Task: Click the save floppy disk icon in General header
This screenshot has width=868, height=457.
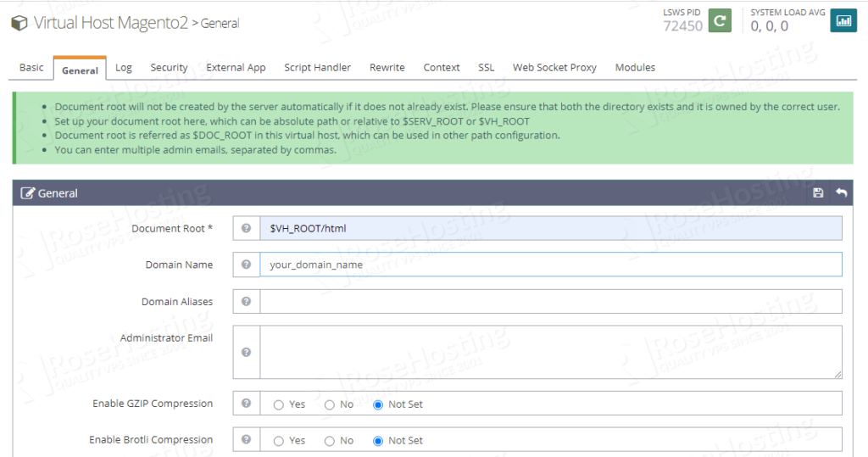Action: click(x=818, y=193)
